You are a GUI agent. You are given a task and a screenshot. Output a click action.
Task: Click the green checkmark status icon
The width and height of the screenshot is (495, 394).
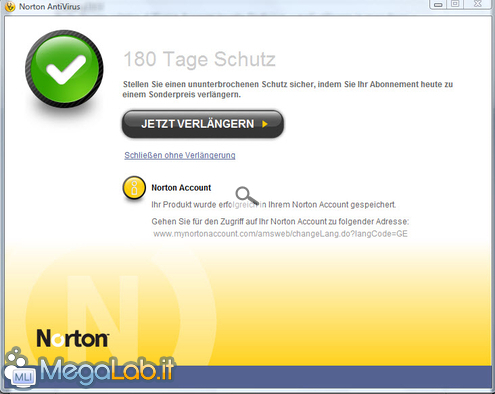click(64, 69)
